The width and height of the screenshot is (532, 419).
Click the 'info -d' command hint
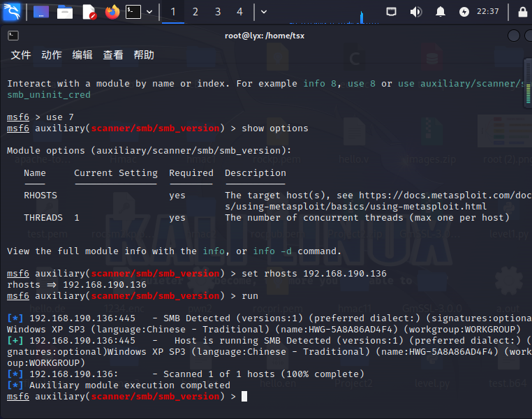tap(272, 251)
